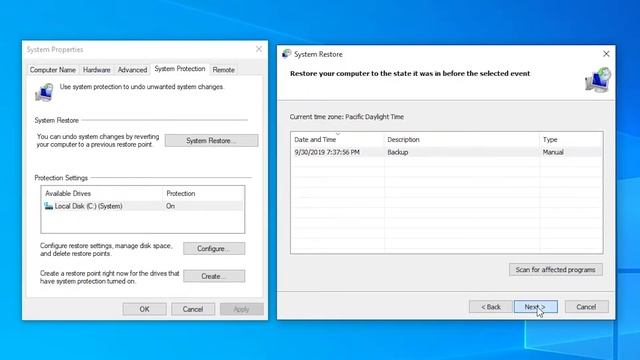
Task: Select the System Protection tab
Action: (180, 69)
